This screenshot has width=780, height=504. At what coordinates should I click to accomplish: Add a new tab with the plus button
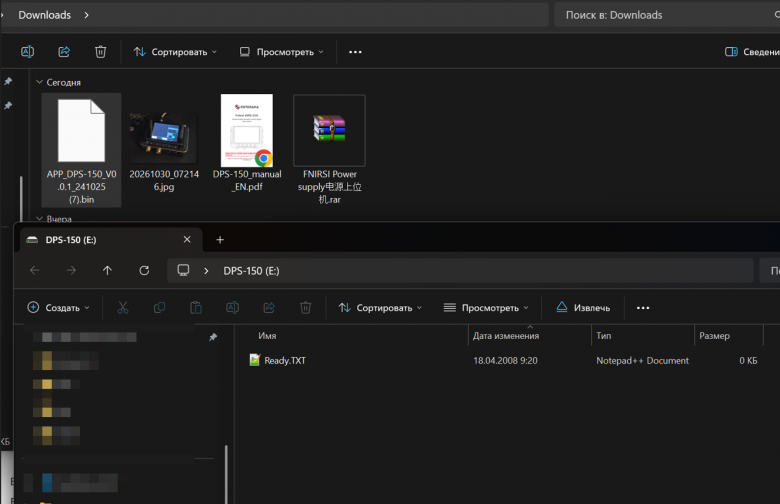(220, 240)
